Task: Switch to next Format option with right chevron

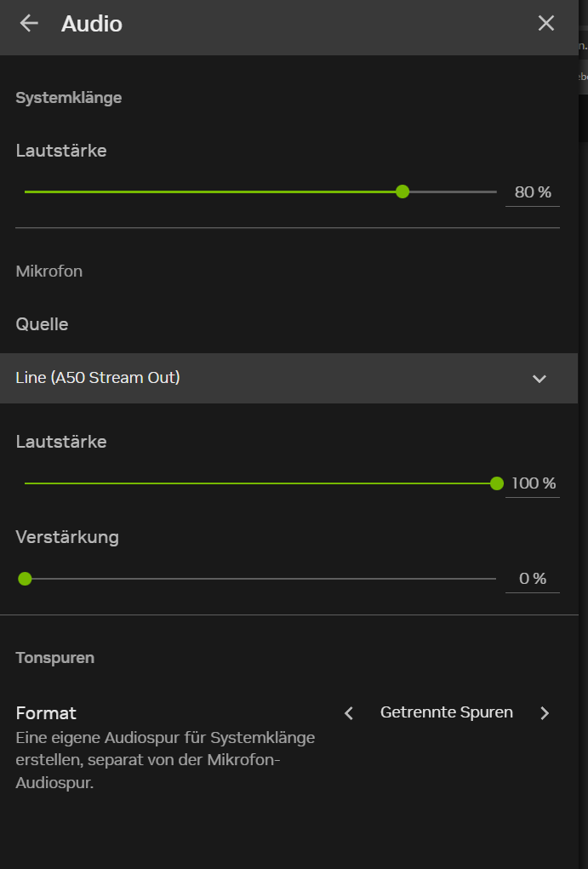Action: coord(545,713)
